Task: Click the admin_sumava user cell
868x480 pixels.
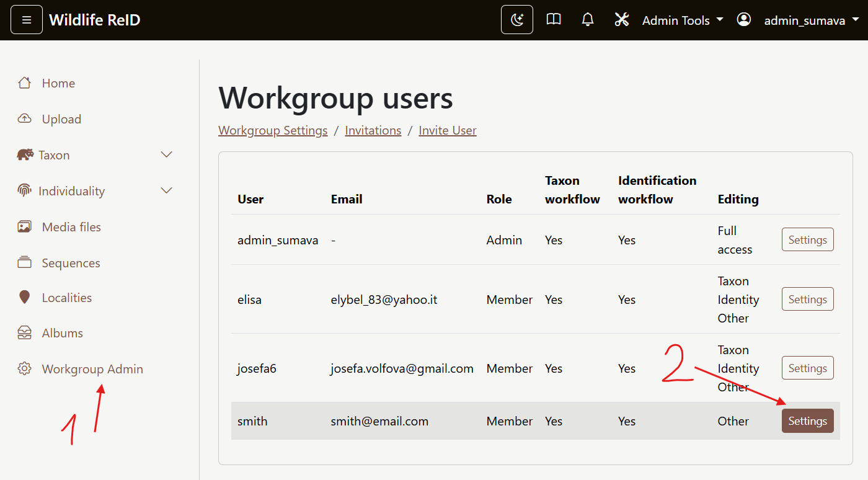Action: pyautogui.click(x=278, y=240)
